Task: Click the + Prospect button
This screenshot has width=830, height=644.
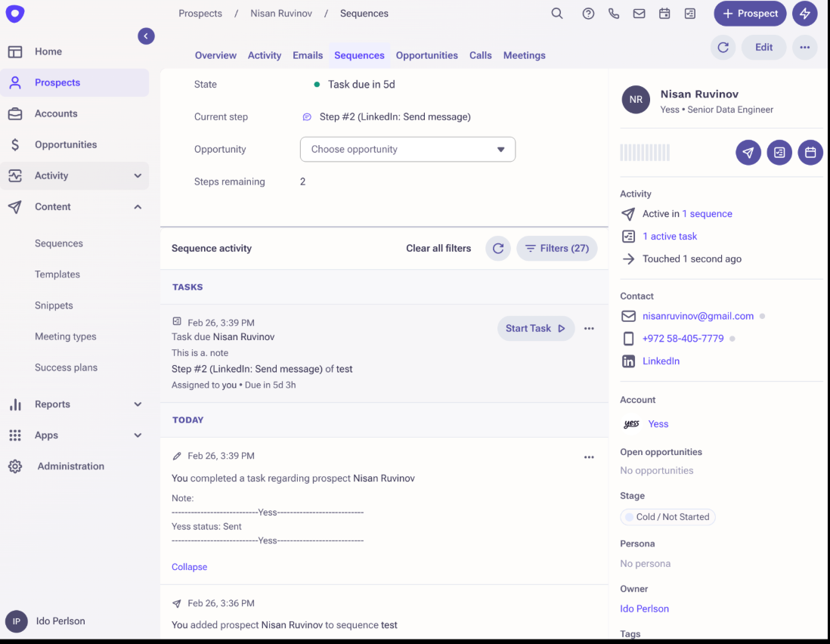Action: 750,14
